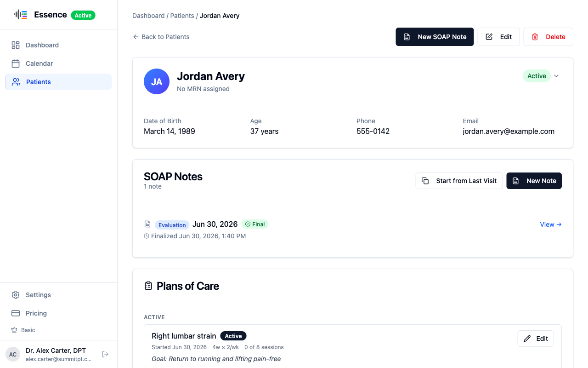Click the Edit patient button

[498, 37]
